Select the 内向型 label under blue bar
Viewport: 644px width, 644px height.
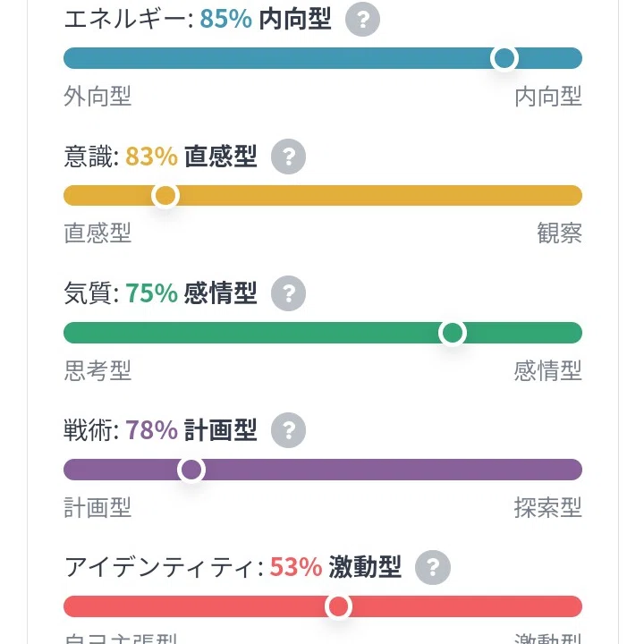point(548,97)
